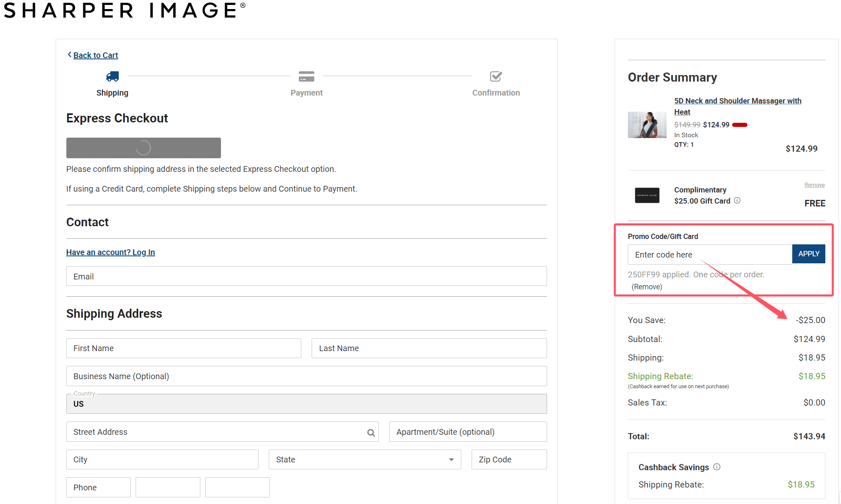Screen dimensions: 841x504
Task: Click the You Save -$25.00 value
Action: (810, 320)
